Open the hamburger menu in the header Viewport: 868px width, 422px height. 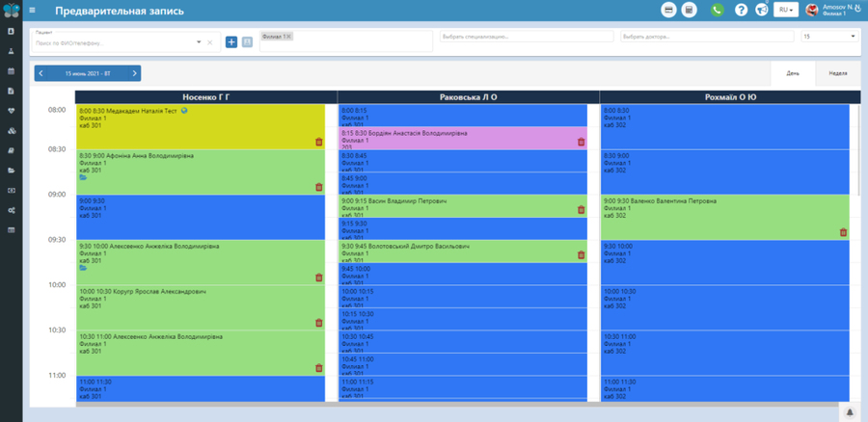point(32,11)
